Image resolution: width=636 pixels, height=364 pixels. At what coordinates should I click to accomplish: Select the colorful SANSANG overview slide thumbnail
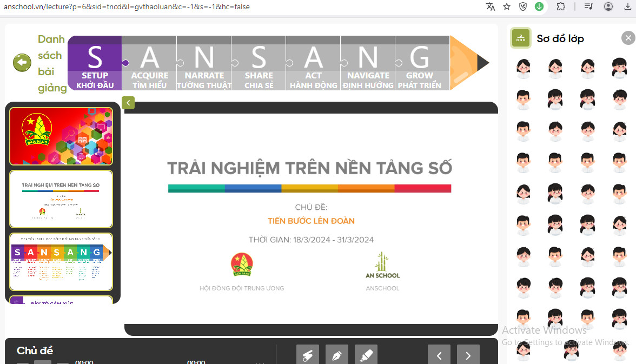61,262
